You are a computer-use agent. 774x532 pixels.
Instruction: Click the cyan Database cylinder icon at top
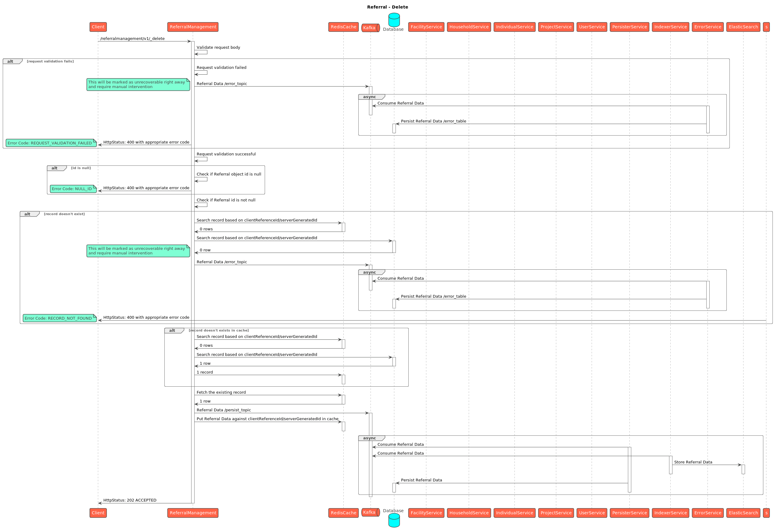394,20
